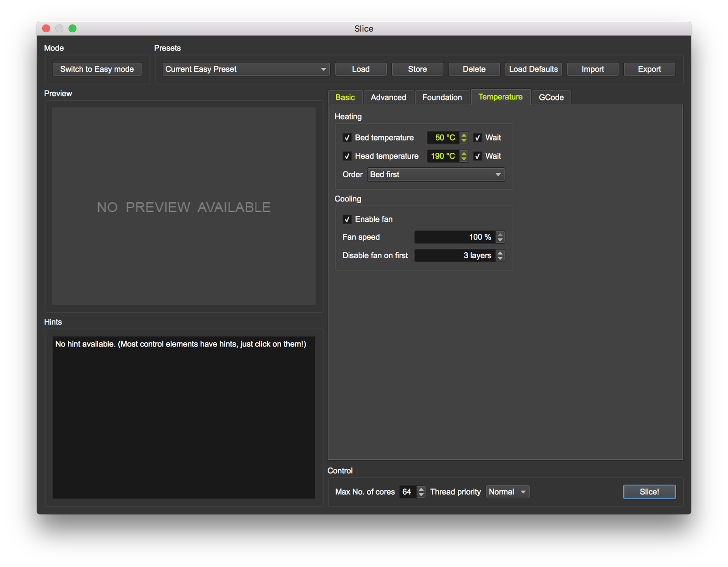Screen dimensions: 728x567
Task: Switch to Easy mode button
Action: pyautogui.click(x=97, y=69)
